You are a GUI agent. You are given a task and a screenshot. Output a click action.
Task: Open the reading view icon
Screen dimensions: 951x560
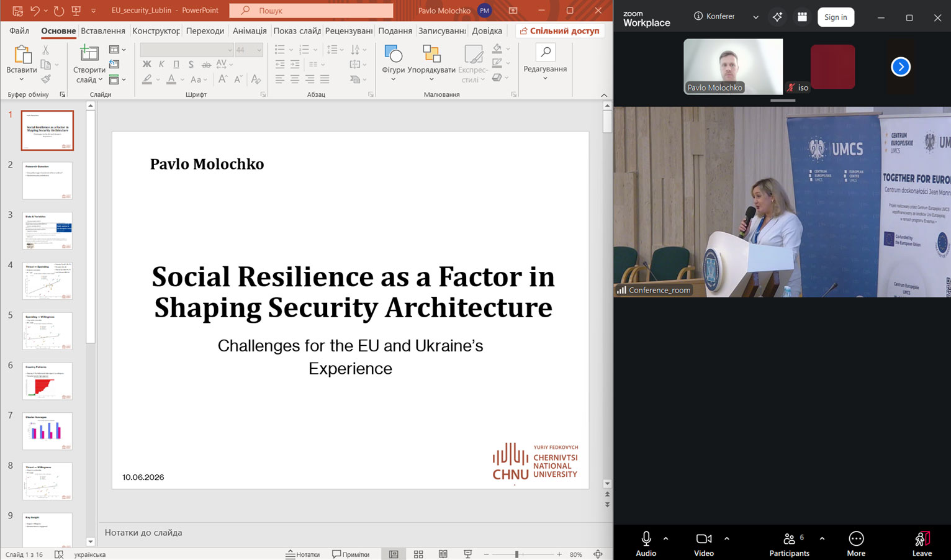(443, 554)
